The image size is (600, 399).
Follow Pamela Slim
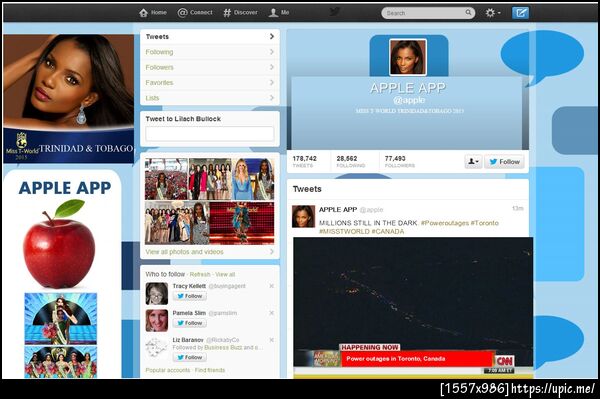(x=189, y=323)
